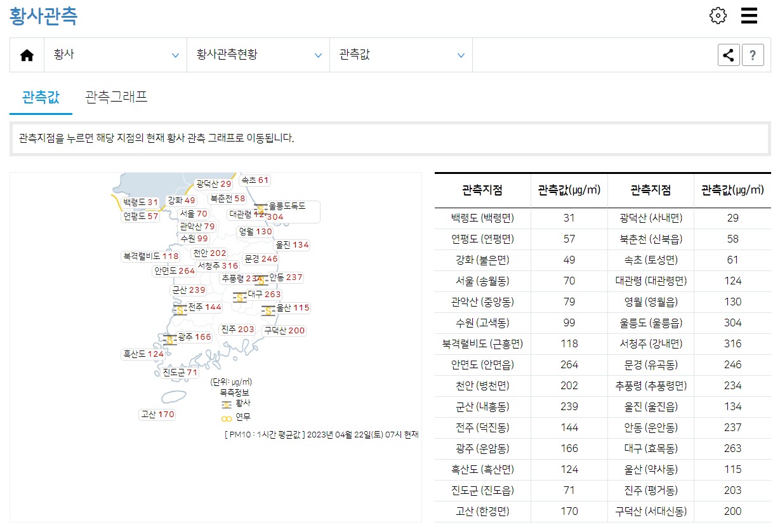The image size is (780, 532).
Task: Click 강화 (불은면) table cell
Action: 482,260
